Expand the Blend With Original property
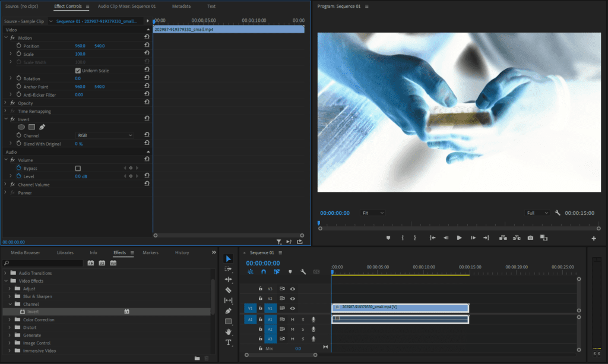 click(x=11, y=144)
